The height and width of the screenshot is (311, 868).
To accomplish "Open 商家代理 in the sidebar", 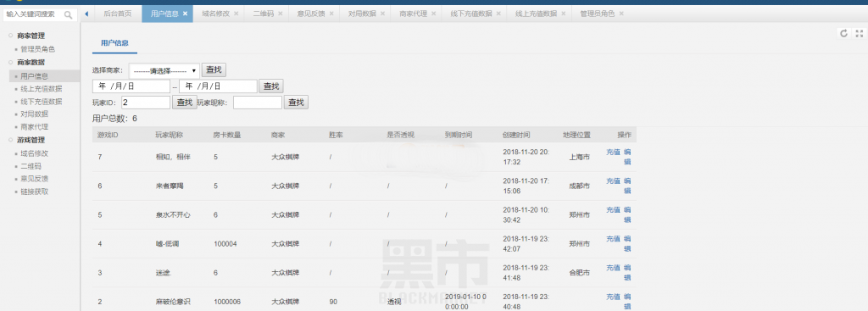I will pyautogui.click(x=34, y=127).
